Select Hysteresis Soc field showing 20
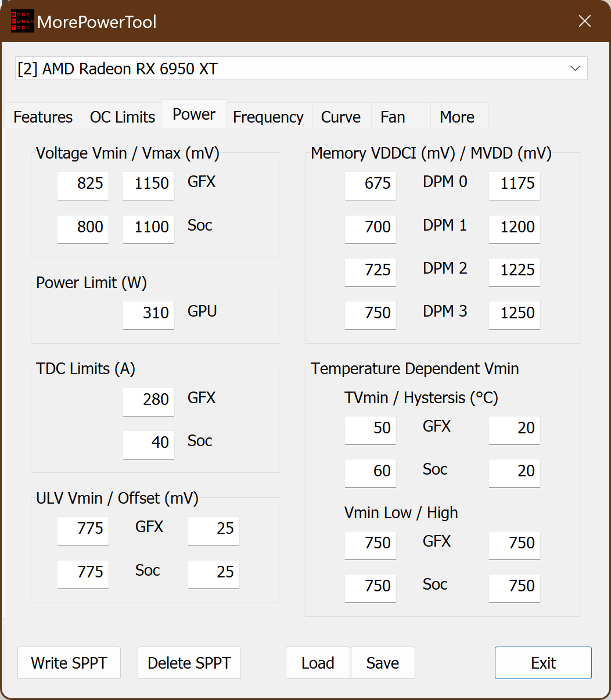The height and width of the screenshot is (700, 611). [x=515, y=473]
